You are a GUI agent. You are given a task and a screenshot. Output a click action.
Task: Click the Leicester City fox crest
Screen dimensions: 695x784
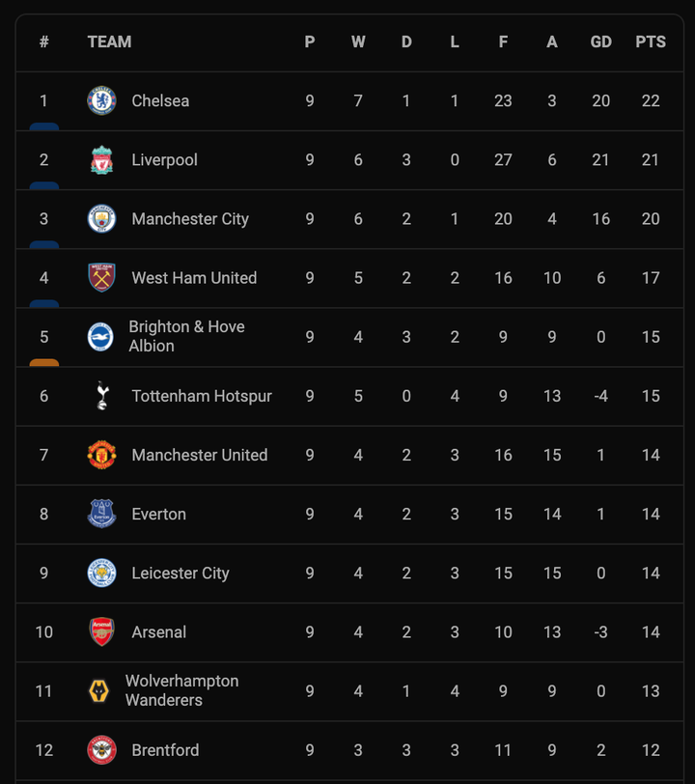point(101,574)
